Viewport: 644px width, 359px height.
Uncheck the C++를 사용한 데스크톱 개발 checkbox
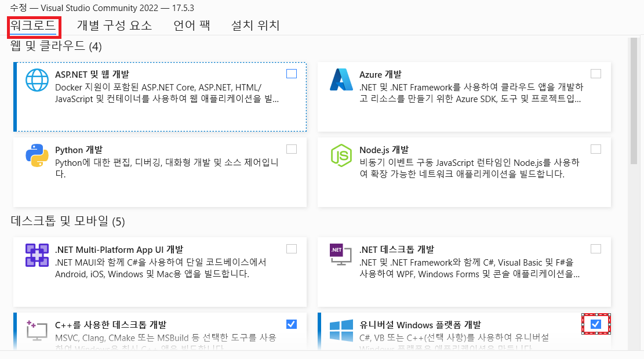pos(292,324)
